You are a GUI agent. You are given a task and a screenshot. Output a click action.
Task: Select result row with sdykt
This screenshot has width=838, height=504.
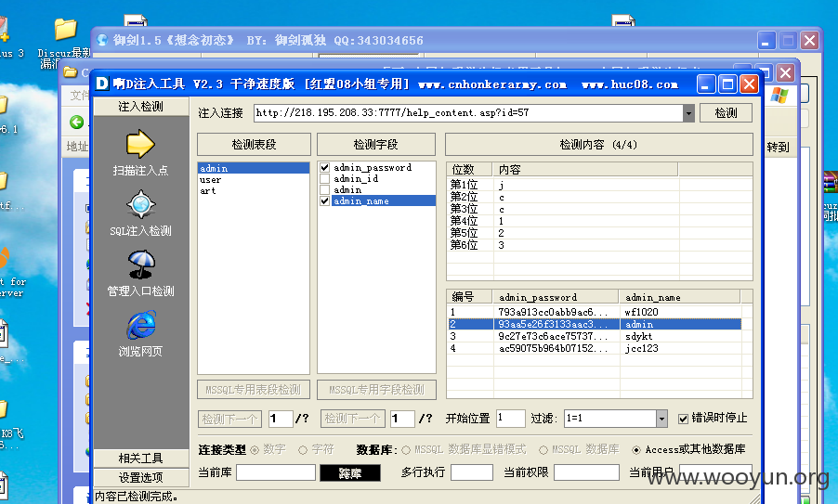click(x=595, y=336)
